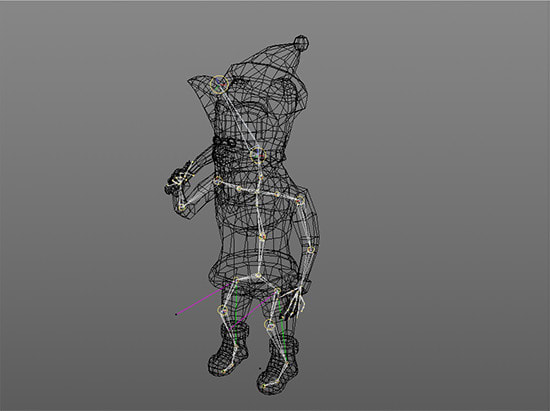
Task: Select the mid-spine joint in the torso
Action: tap(262, 237)
